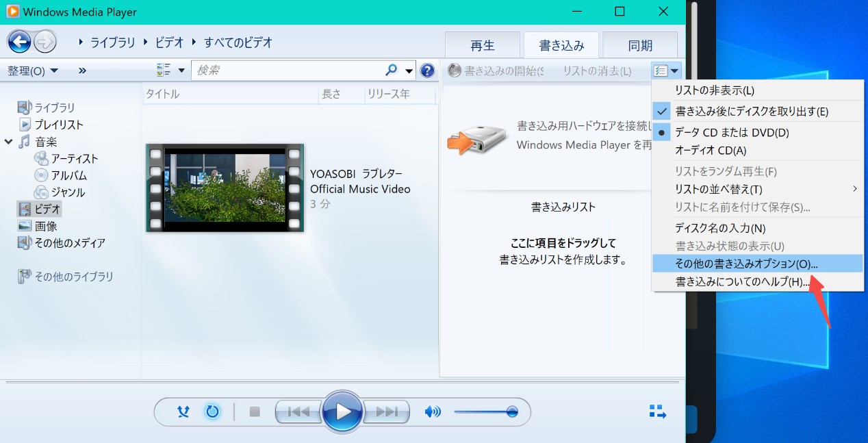This screenshot has height=443, width=868.
Task: Open the ビデオ breadcrumb arrow
Action: (x=146, y=42)
